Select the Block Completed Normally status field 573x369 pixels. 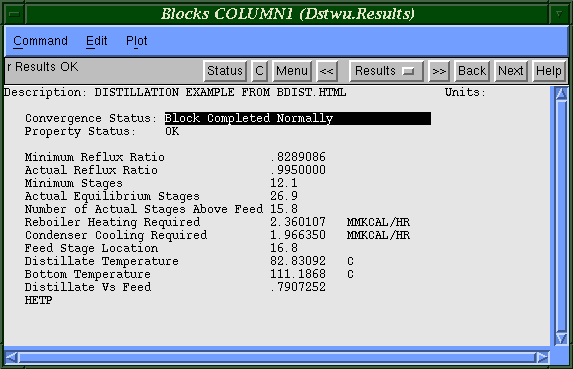pos(297,118)
